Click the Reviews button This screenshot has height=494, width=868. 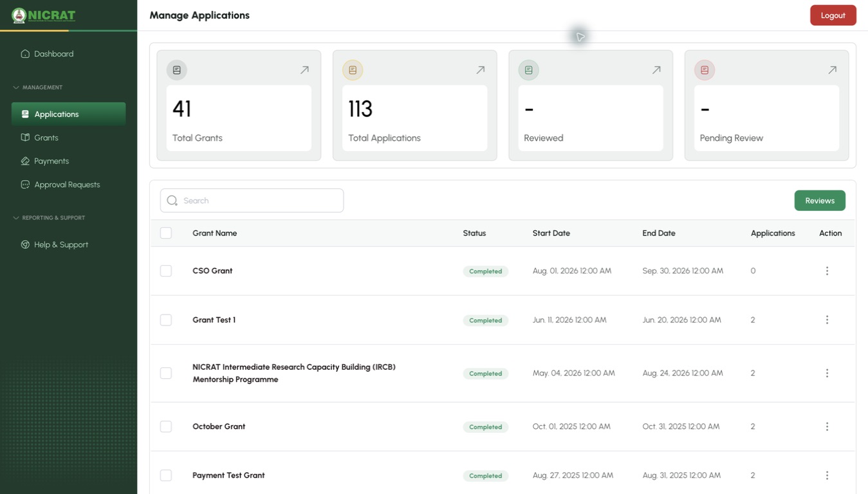click(x=820, y=201)
